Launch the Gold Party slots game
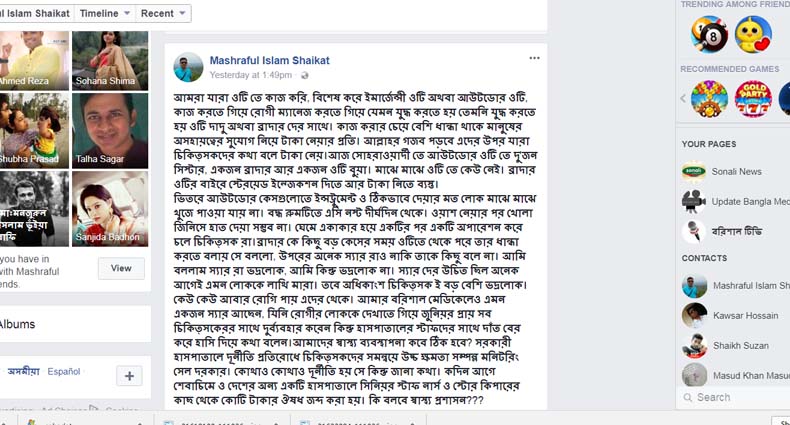Viewport: 790px width, 425px height. pyautogui.click(x=752, y=99)
